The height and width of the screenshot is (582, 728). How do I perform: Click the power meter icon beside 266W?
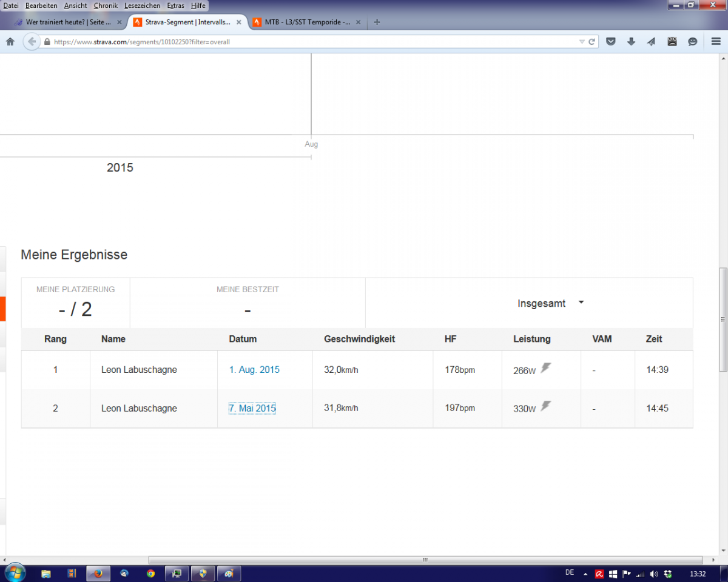546,368
